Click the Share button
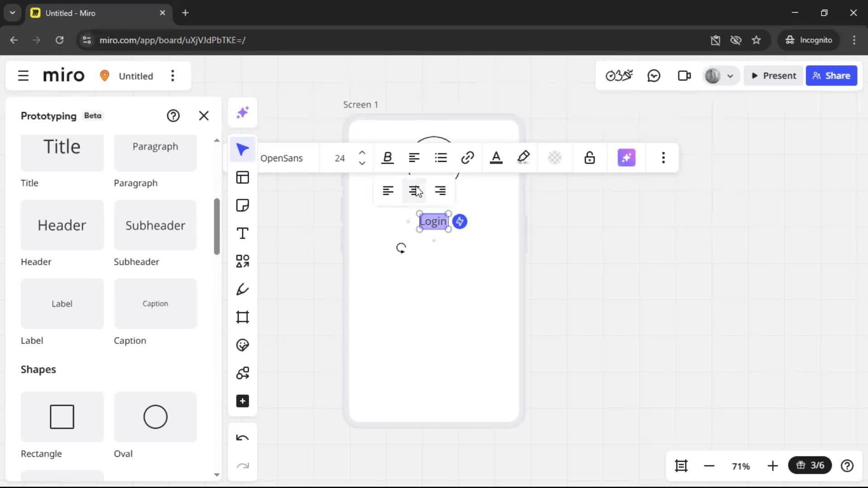The width and height of the screenshot is (868, 488). (x=831, y=75)
